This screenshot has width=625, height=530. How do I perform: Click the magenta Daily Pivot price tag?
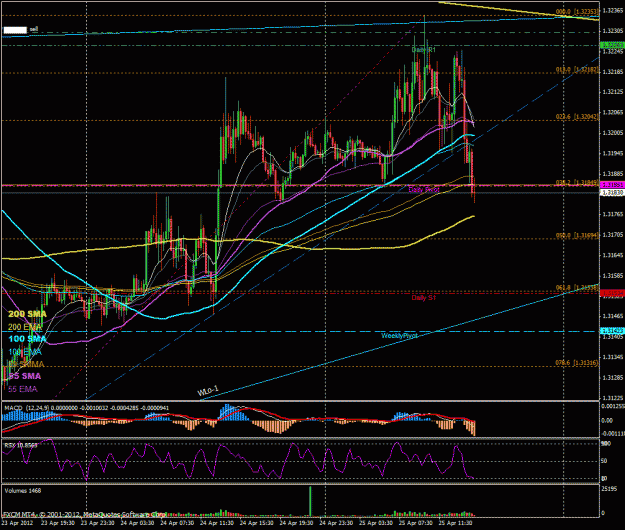pos(612,185)
